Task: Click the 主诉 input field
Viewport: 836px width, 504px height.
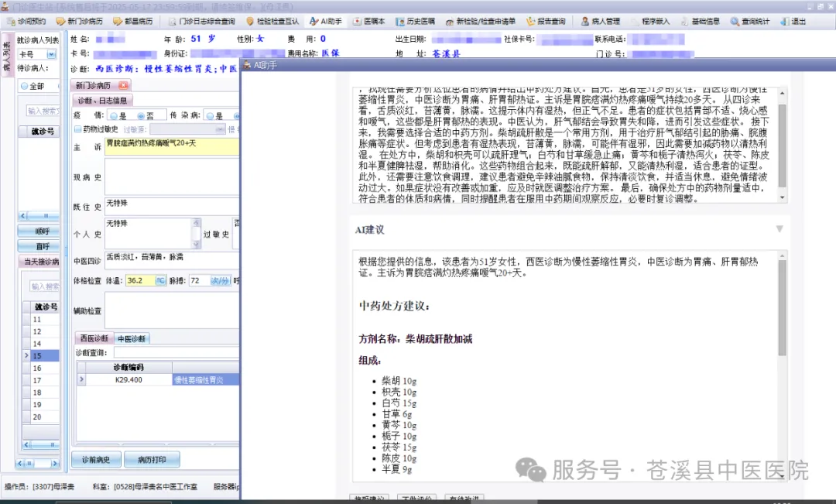Action: [172, 146]
